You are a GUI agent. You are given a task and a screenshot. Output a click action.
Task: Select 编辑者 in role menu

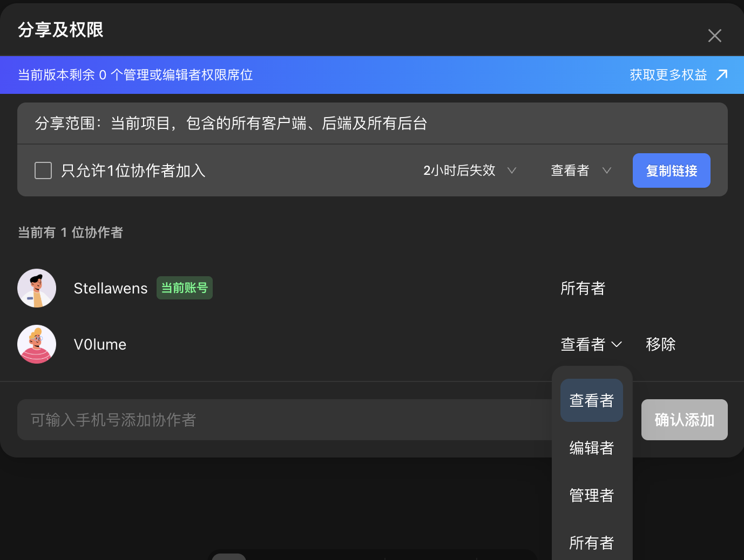[592, 448]
